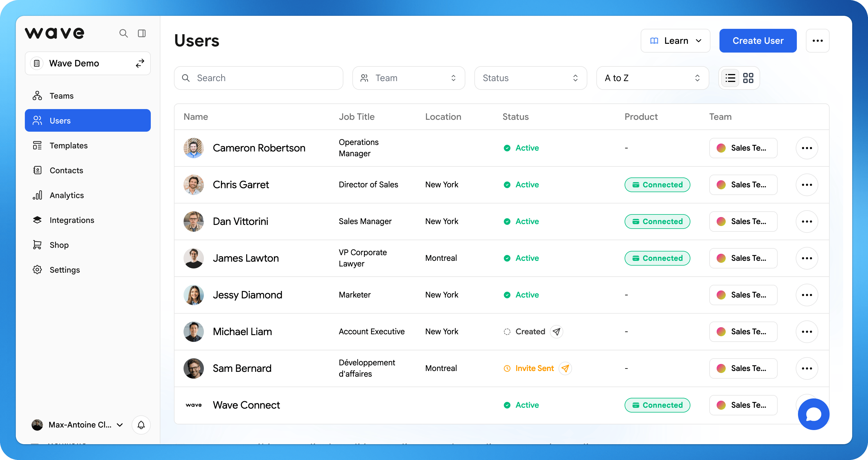
Task: Open the Shop page
Action: click(88, 245)
